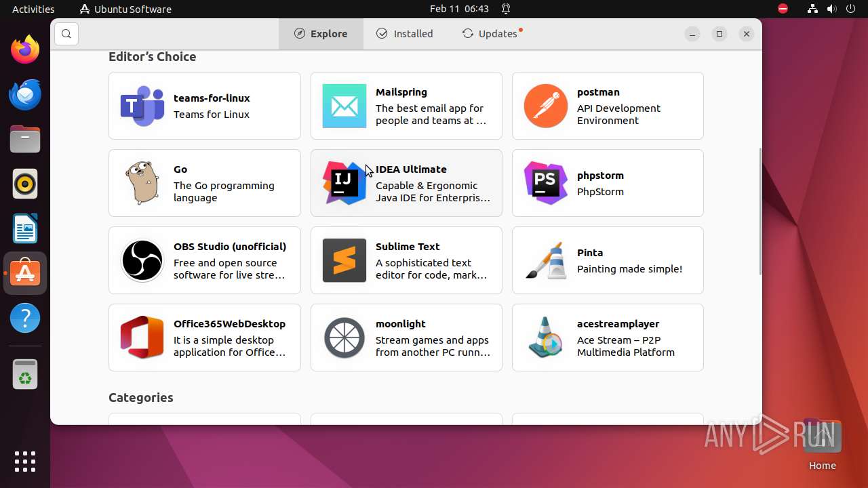The image size is (868, 488).
Task: Launch Firefox from the dock
Action: pos(25,49)
